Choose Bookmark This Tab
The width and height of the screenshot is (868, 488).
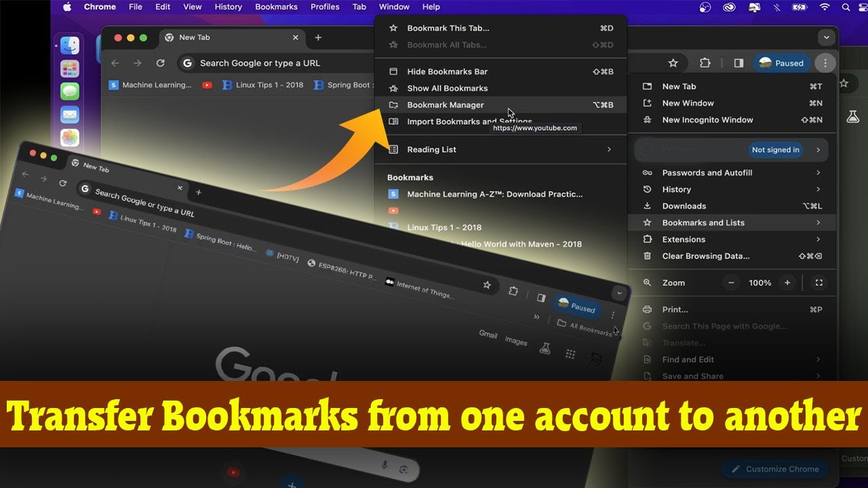coord(500,28)
